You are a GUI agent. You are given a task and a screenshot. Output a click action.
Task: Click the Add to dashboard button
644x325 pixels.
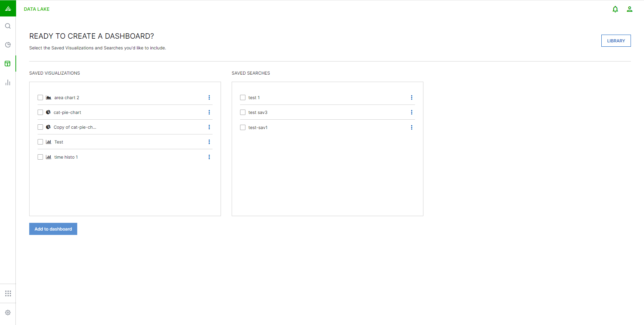[x=53, y=229]
